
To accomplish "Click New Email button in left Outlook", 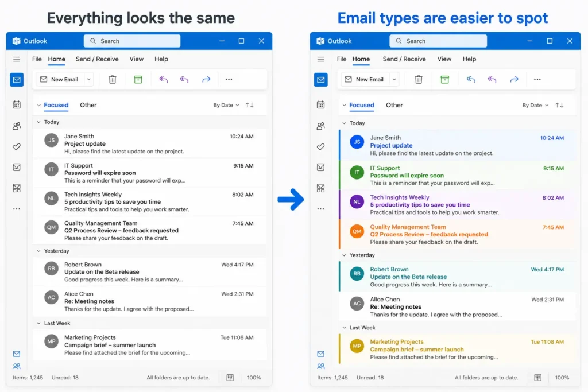I will click(x=60, y=79).
